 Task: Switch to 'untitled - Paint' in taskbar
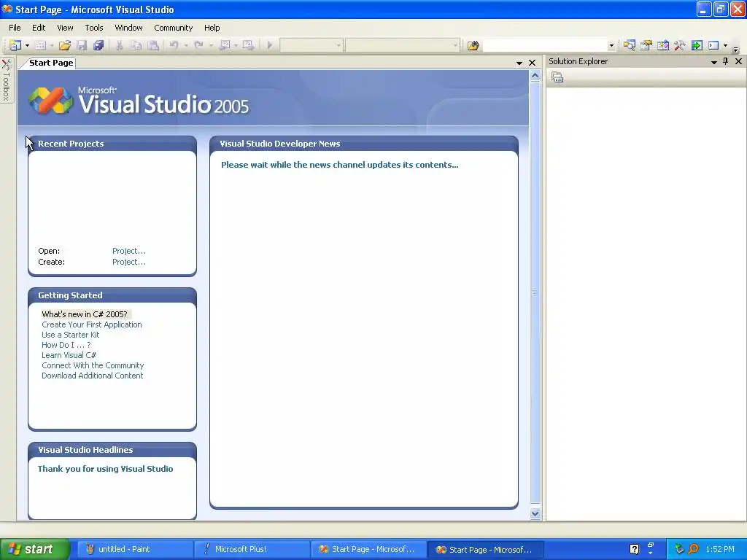(x=134, y=549)
